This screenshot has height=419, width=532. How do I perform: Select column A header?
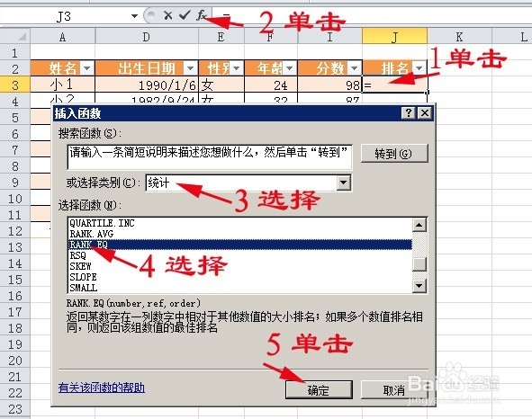(x=63, y=36)
